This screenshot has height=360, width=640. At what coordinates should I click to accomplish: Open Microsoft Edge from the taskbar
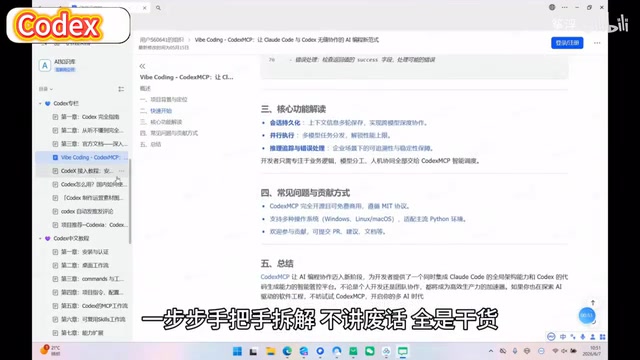click(x=287, y=351)
